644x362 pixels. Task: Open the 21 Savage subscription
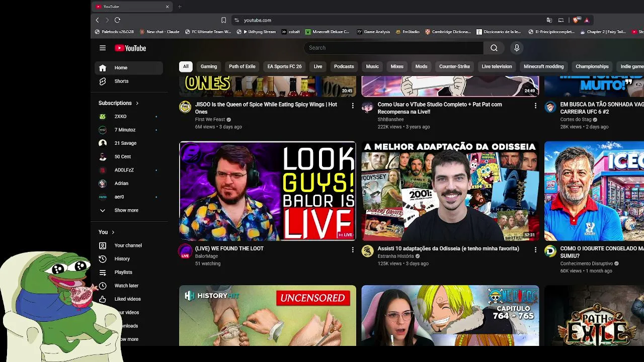click(129, 143)
